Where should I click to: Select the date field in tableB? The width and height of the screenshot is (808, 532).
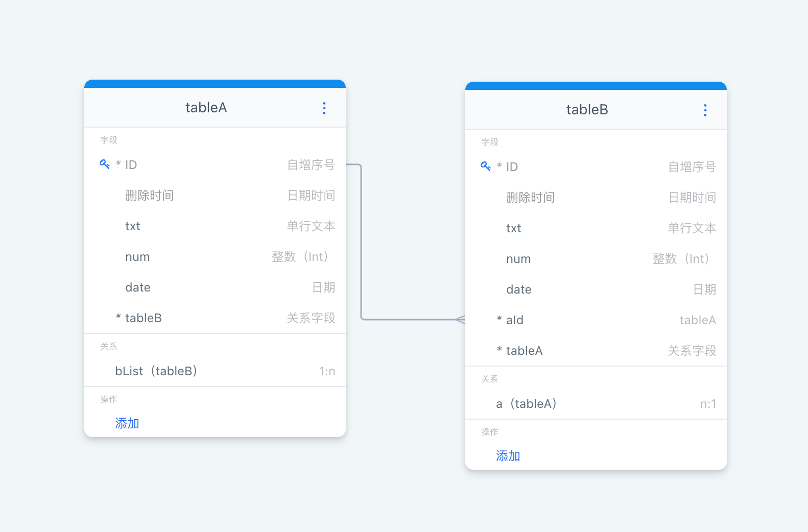(x=596, y=289)
